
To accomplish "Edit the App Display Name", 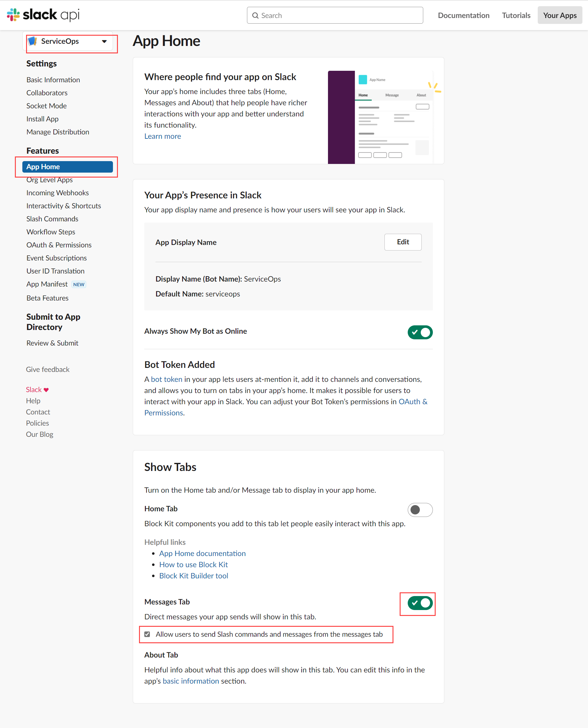I will point(402,242).
